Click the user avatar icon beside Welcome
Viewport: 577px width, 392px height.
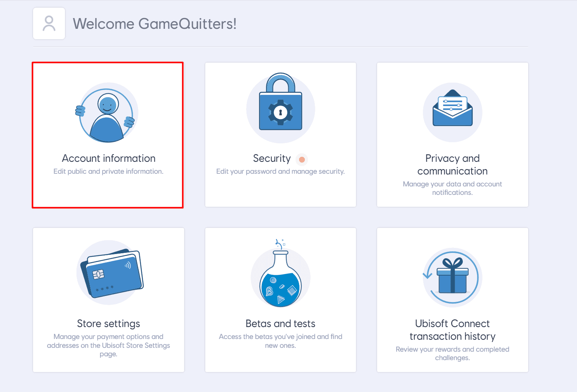(49, 23)
